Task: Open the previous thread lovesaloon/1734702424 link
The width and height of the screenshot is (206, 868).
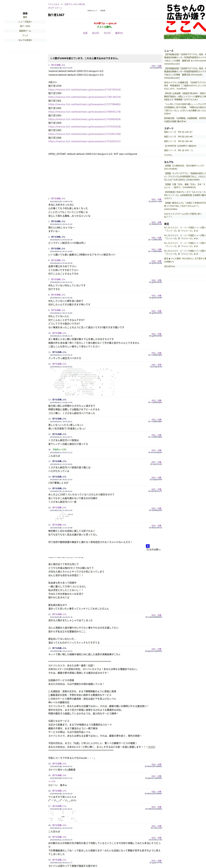Action: 84,90
